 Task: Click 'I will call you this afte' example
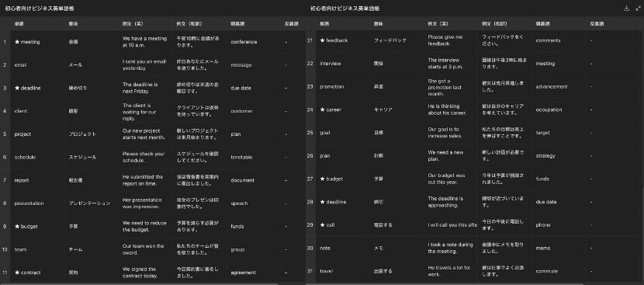point(452,225)
